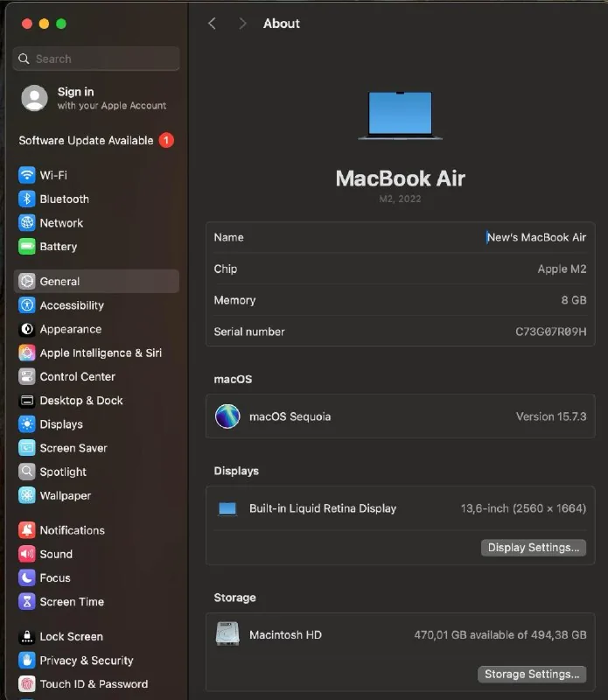Go forward with the right chevron

point(242,24)
